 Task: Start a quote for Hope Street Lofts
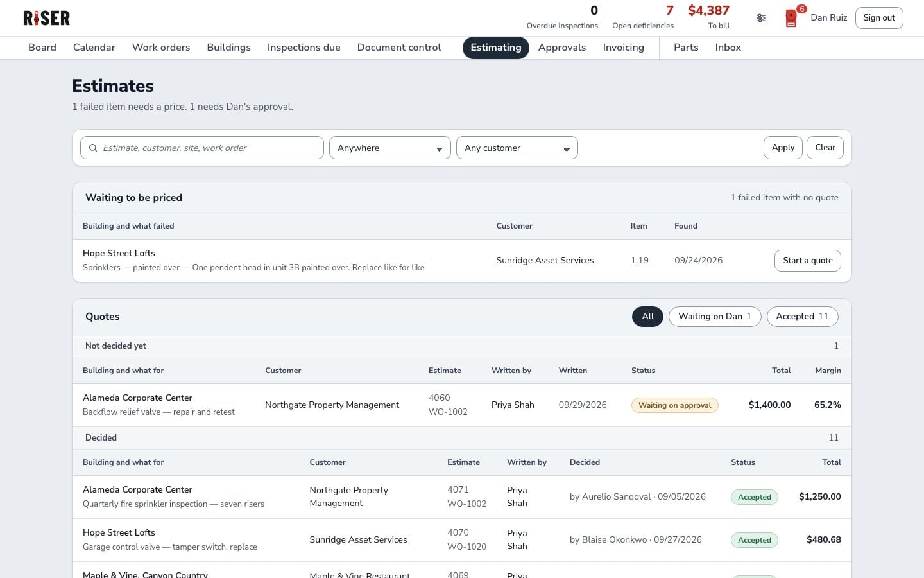pyautogui.click(x=808, y=260)
